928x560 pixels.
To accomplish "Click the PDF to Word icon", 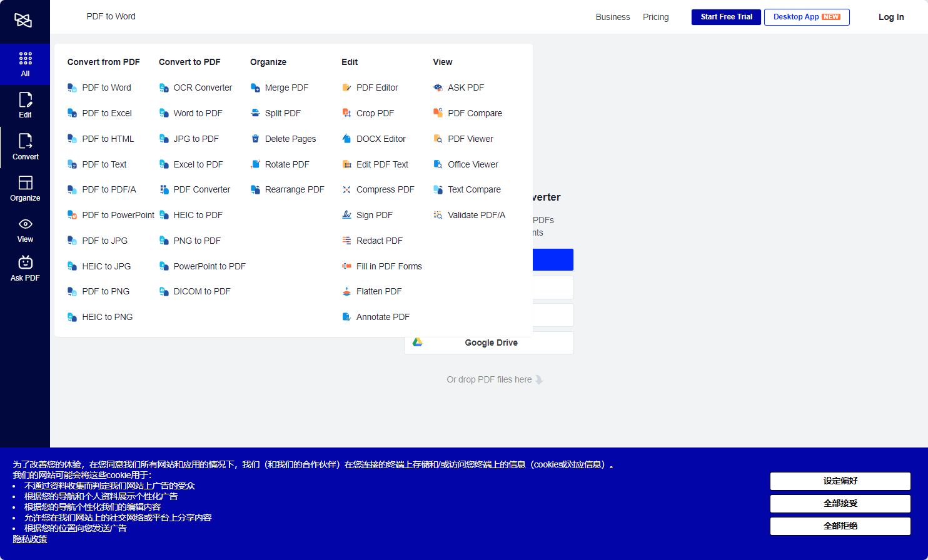I will click(72, 88).
